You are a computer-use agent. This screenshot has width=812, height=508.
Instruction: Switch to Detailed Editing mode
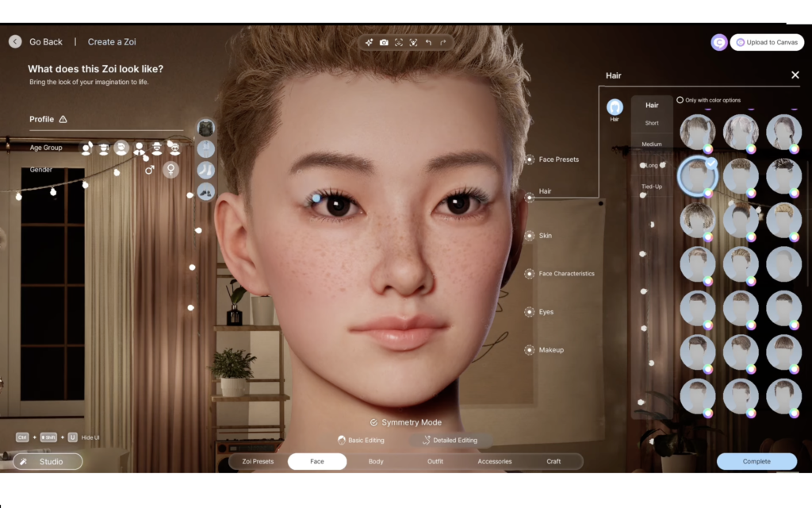(x=450, y=440)
